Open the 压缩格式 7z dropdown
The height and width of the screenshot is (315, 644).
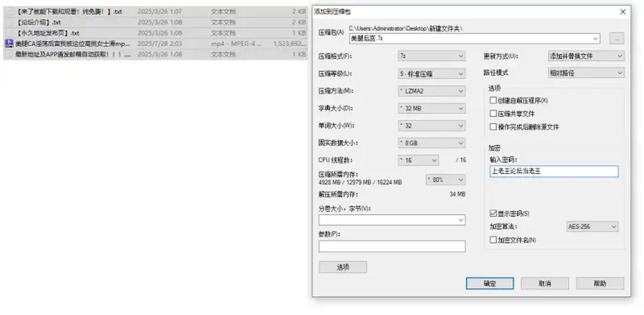tap(431, 56)
